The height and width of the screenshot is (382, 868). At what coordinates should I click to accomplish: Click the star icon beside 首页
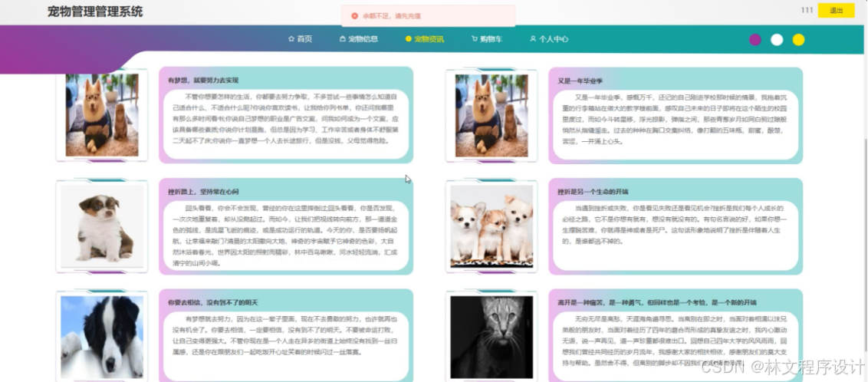[x=291, y=39]
